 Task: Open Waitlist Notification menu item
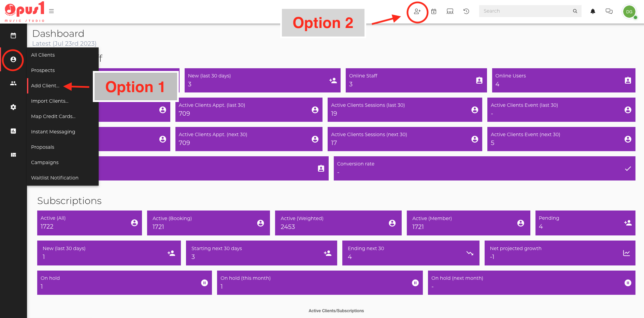click(x=63, y=178)
